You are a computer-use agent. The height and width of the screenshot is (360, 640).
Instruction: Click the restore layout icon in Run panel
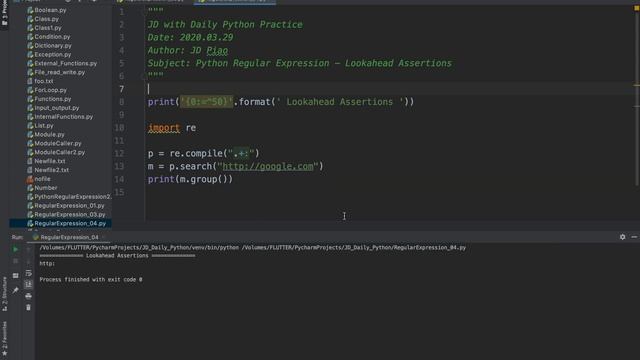point(16,276)
